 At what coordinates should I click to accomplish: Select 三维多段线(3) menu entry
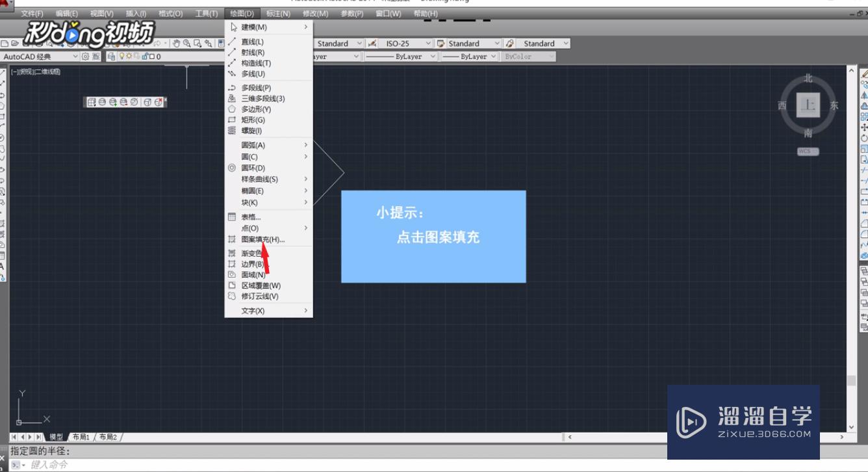pos(269,99)
